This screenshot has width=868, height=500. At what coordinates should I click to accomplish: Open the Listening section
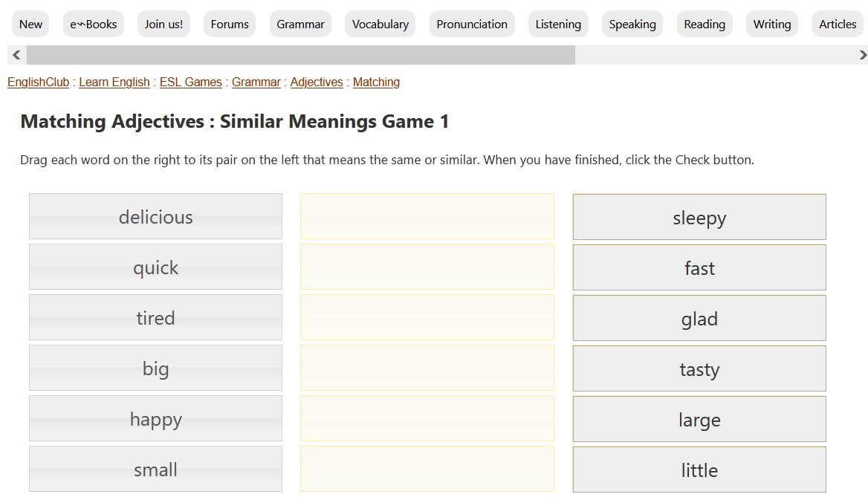click(x=558, y=24)
